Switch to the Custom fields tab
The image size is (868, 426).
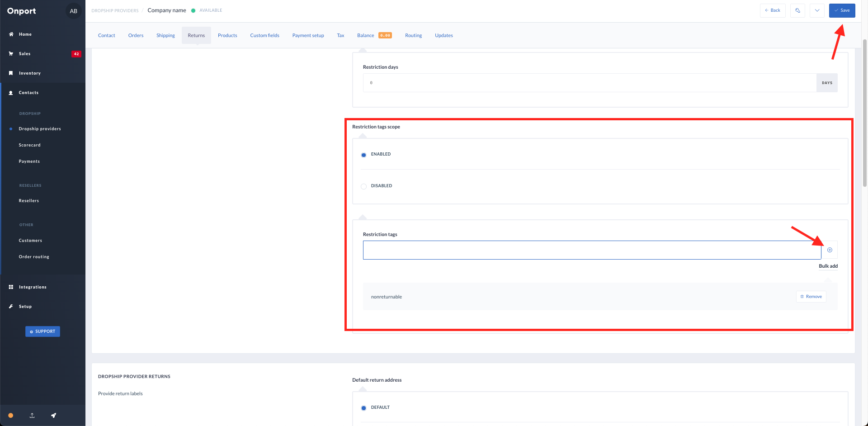tap(264, 35)
